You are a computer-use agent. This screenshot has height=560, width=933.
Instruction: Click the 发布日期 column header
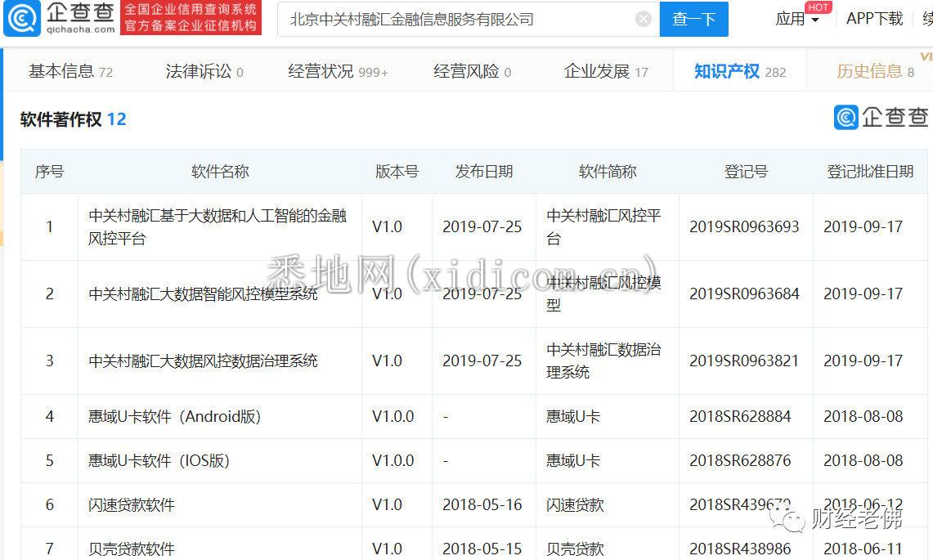coord(484,172)
